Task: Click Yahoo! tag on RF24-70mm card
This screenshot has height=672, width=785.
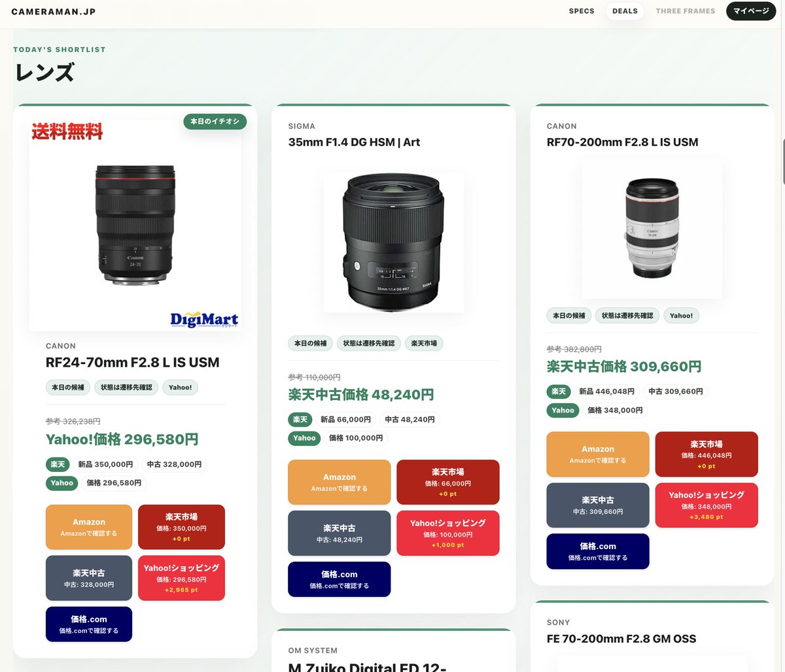Action: 180,388
